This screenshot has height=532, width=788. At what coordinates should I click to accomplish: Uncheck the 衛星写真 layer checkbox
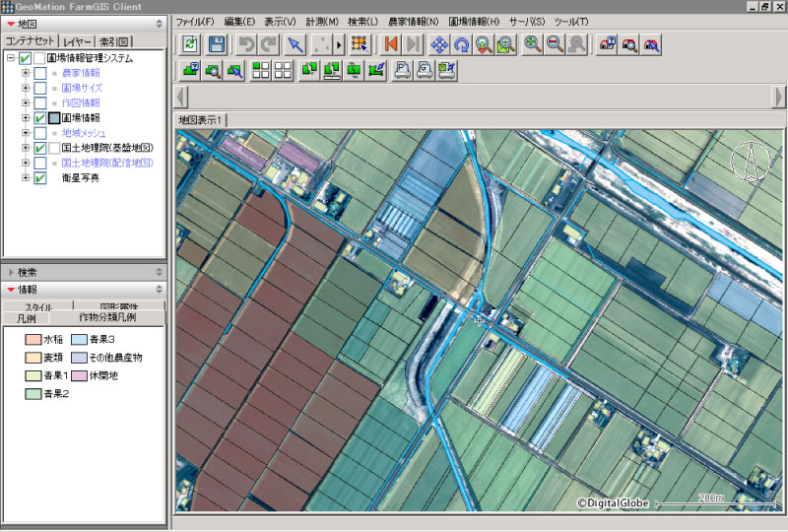pos(40,178)
